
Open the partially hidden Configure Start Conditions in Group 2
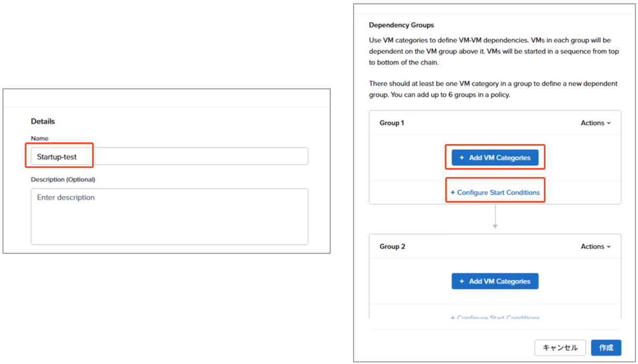(495, 317)
